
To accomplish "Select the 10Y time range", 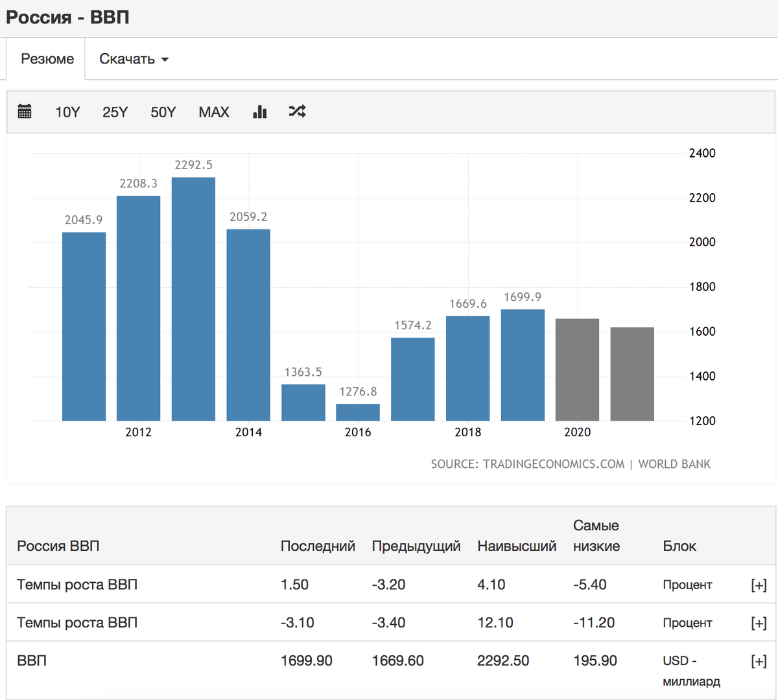I will pyautogui.click(x=67, y=112).
